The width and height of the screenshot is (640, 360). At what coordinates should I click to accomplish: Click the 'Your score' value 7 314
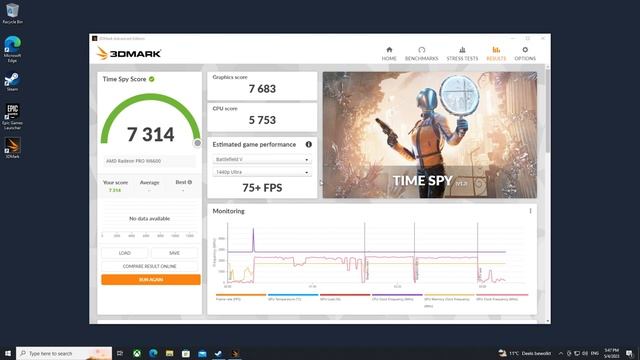(x=115, y=190)
